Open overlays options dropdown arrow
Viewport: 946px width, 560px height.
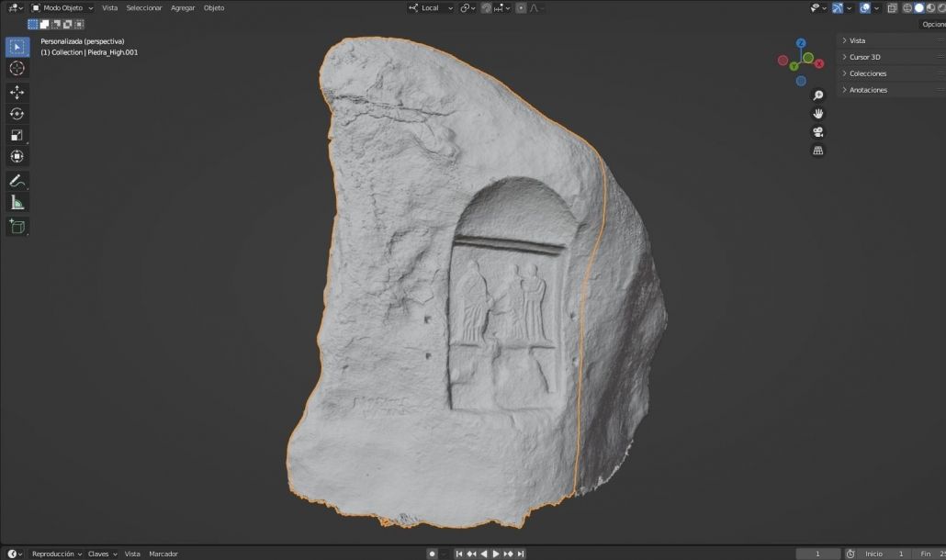click(876, 8)
